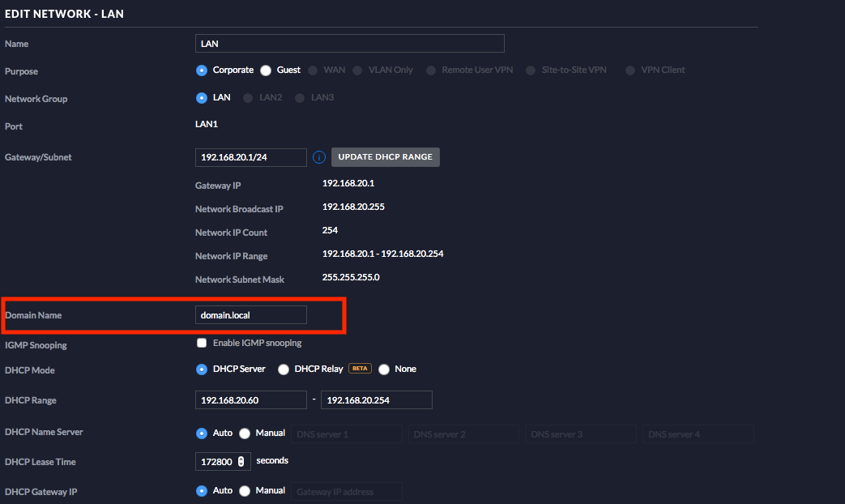
Task: Switch DHCP Gateway IP to Manual
Action: coord(245,491)
